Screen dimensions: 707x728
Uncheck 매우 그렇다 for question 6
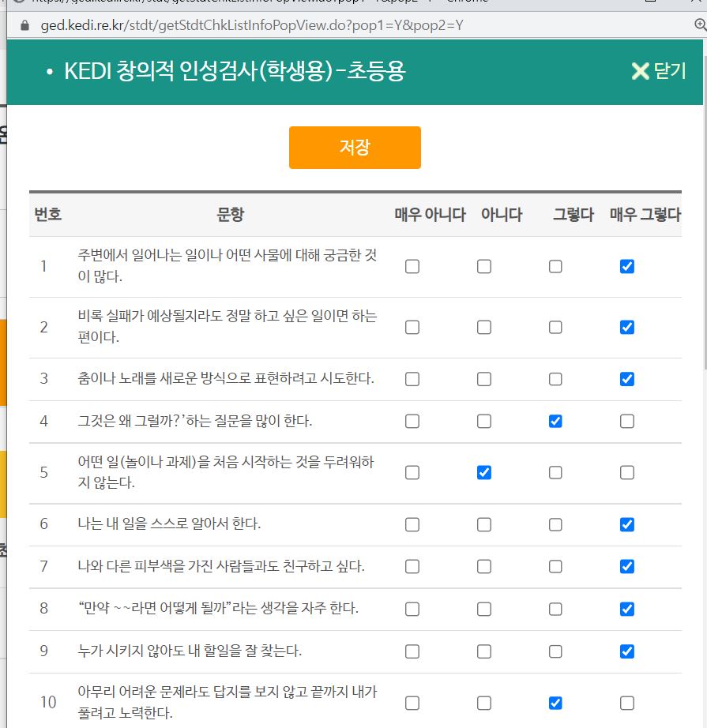tap(627, 524)
